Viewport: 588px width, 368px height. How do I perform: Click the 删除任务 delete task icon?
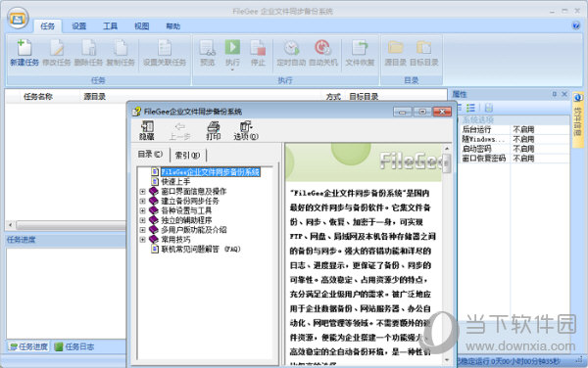tap(89, 49)
